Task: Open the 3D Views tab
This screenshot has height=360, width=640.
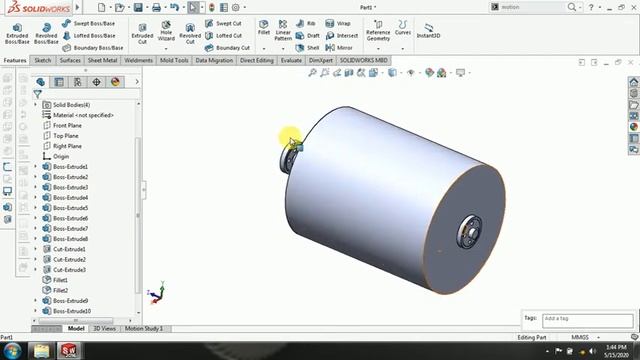Action: coord(104,329)
